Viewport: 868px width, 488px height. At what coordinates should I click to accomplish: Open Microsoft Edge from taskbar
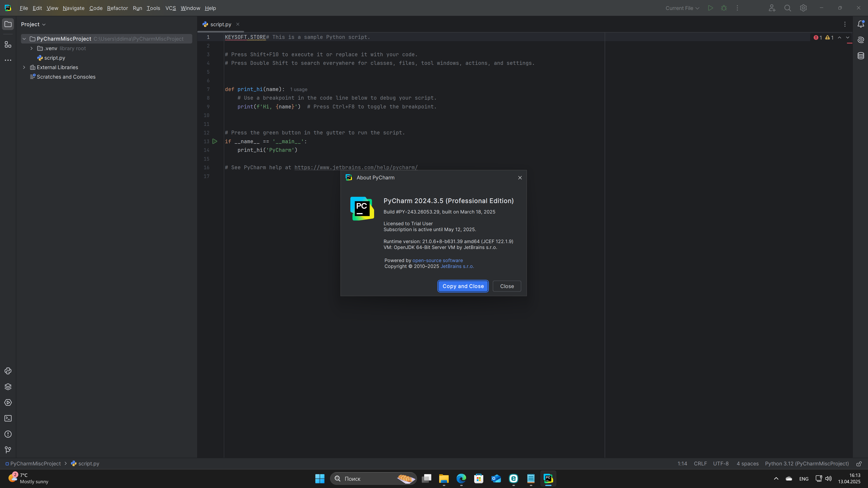click(x=461, y=479)
